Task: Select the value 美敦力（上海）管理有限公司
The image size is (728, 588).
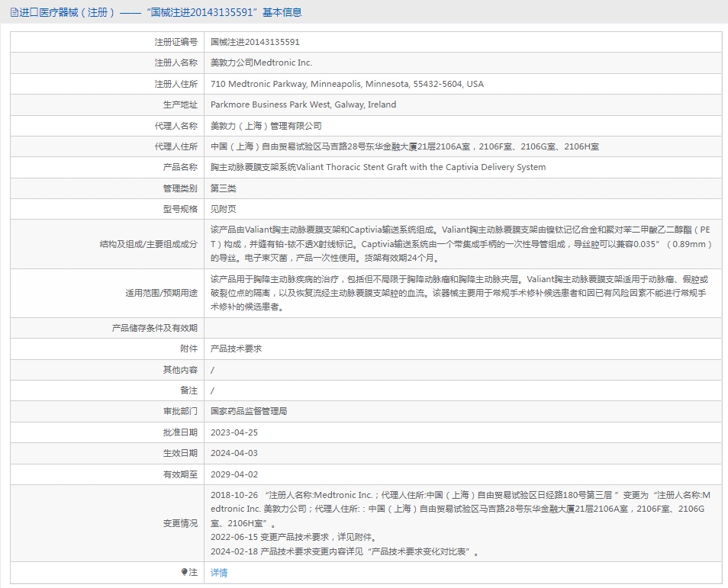Action: [x=266, y=126]
